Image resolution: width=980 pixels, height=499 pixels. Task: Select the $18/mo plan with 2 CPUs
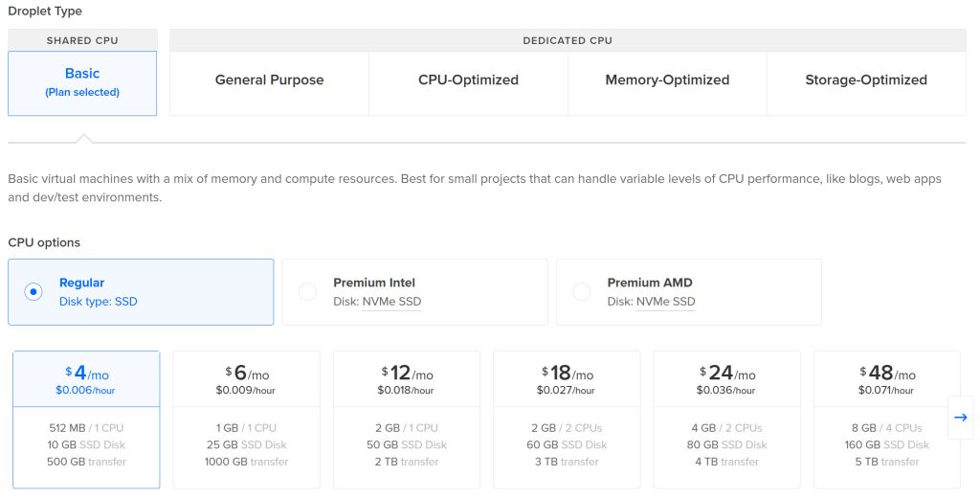pos(567,420)
